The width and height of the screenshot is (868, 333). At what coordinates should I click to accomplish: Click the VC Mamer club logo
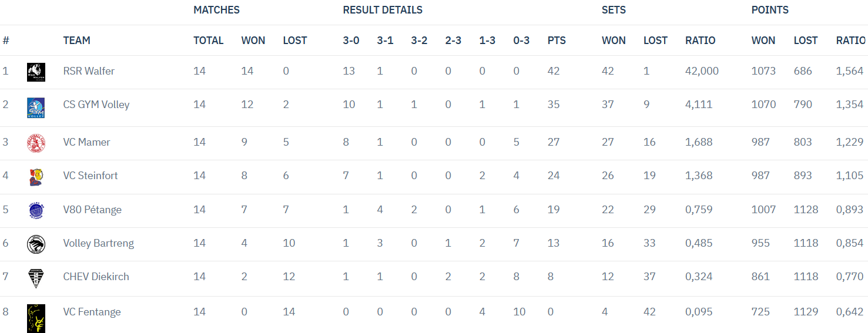click(x=36, y=143)
